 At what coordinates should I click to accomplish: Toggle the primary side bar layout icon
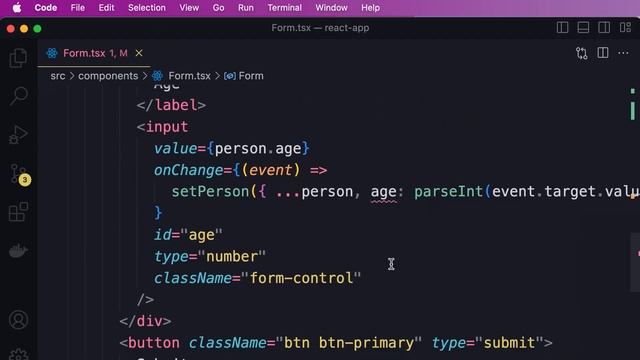coord(562,27)
